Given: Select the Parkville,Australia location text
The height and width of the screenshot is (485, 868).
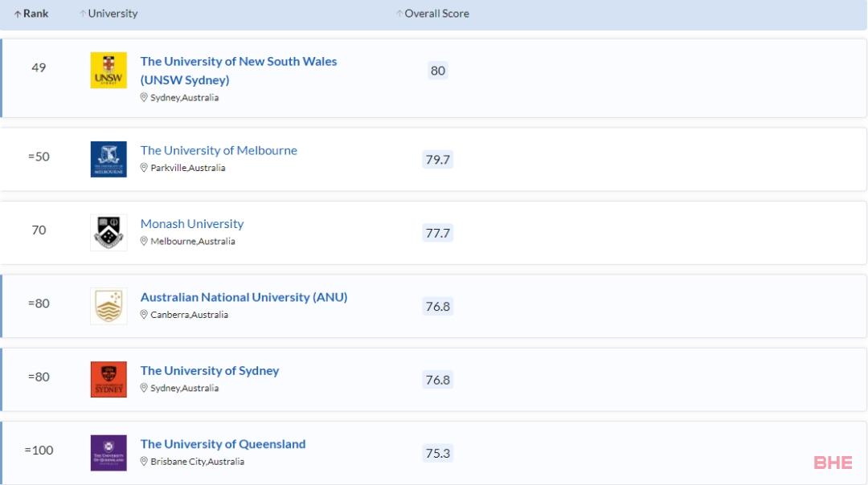Looking at the screenshot, I should click(x=188, y=168).
